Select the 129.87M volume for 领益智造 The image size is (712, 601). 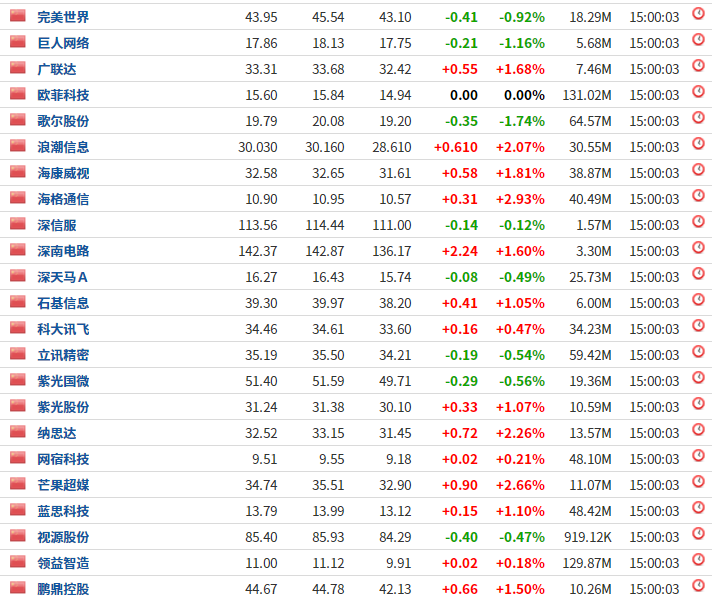coord(587,563)
